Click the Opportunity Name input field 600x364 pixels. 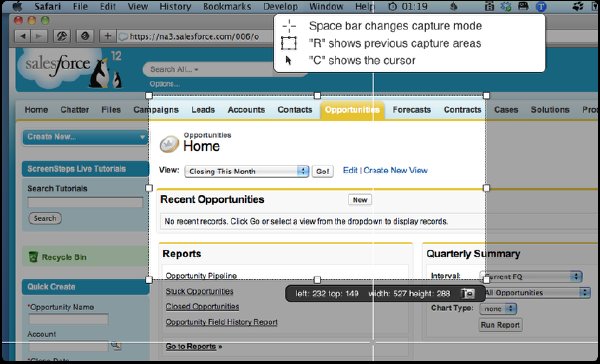tap(68, 319)
